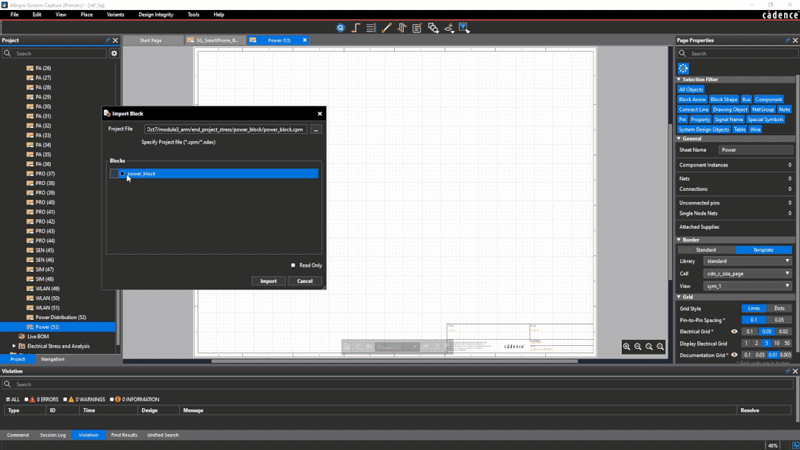
Task: Click the last zoom icon on canvas
Action: 660,347
